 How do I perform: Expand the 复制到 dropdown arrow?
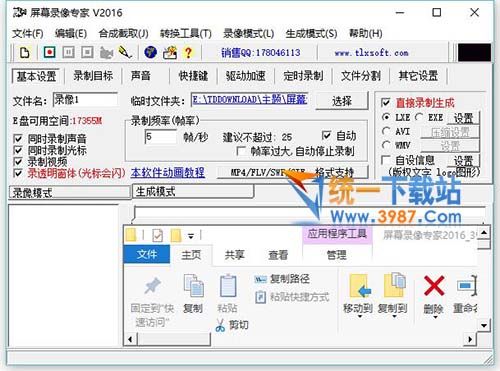[x=394, y=316]
